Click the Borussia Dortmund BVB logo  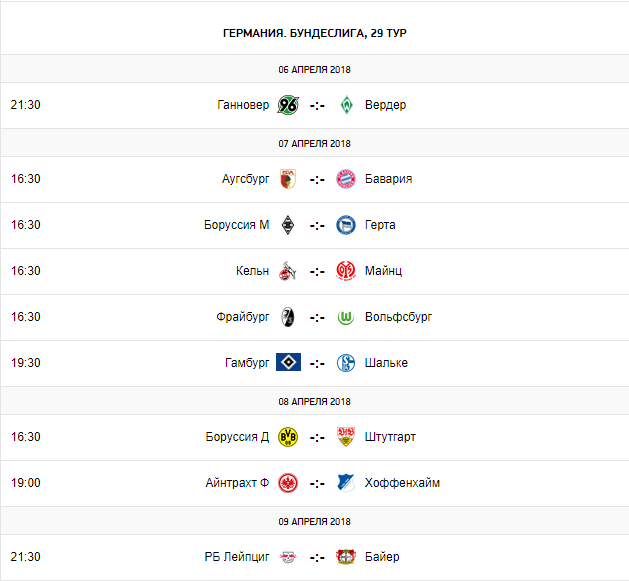coord(288,437)
